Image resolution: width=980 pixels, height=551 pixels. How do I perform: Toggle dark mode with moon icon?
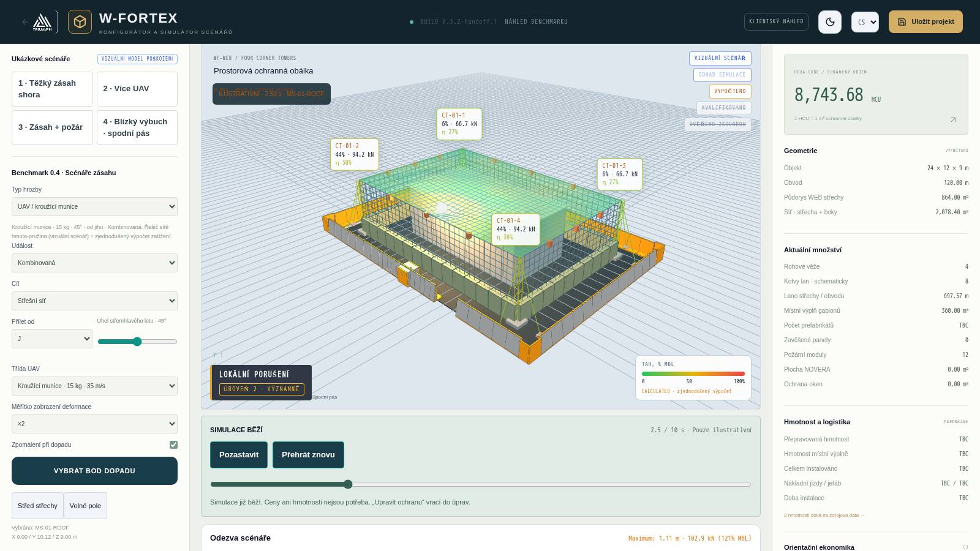[x=830, y=22]
